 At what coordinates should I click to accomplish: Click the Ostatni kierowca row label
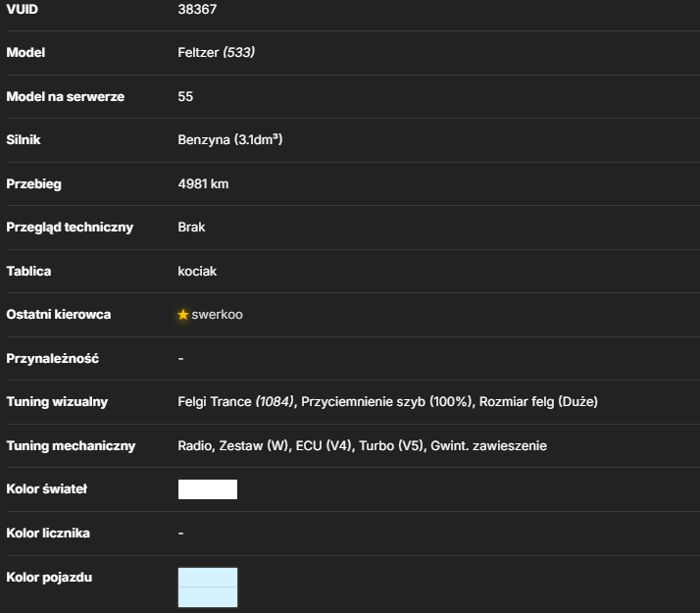[x=59, y=315]
